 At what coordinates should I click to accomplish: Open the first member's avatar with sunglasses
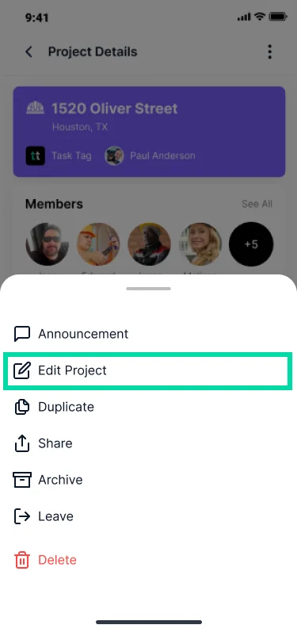pos(48,244)
